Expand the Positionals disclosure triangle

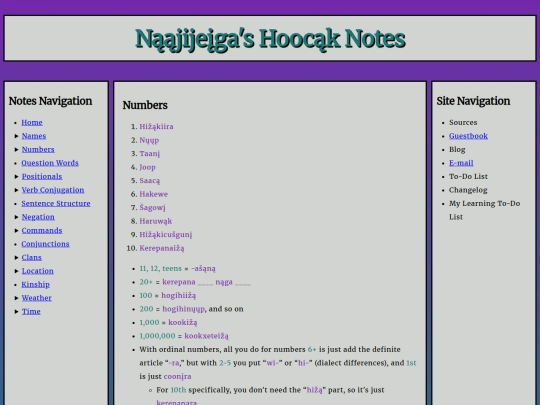tap(16, 176)
